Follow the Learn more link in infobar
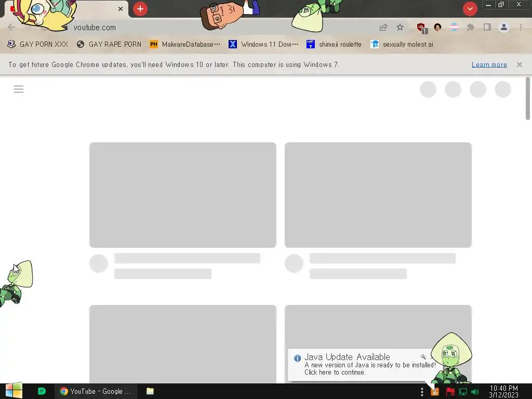This screenshot has width=532, height=399. coord(489,64)
